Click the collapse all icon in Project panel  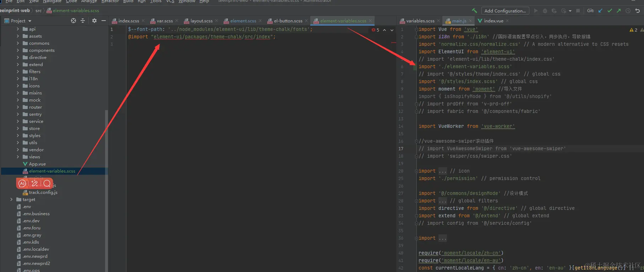coord(83,21)
